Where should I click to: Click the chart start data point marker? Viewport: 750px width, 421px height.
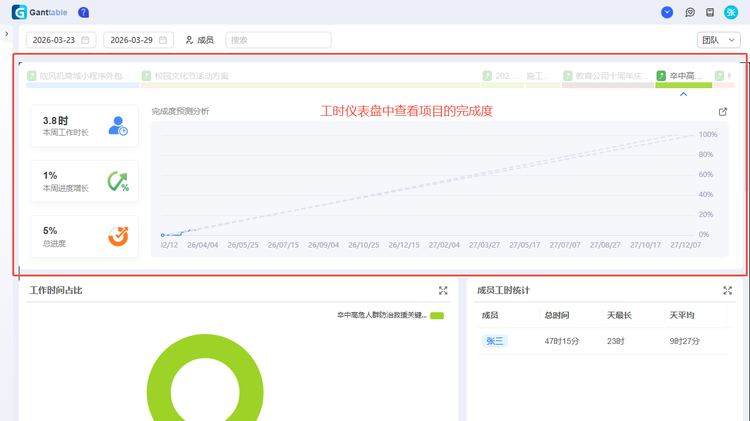coord(163,235)
